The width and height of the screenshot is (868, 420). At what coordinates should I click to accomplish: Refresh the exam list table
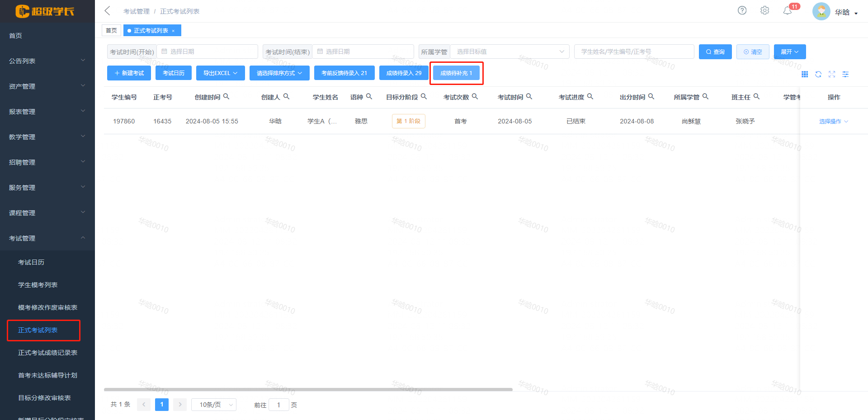[x=818, y=74]
